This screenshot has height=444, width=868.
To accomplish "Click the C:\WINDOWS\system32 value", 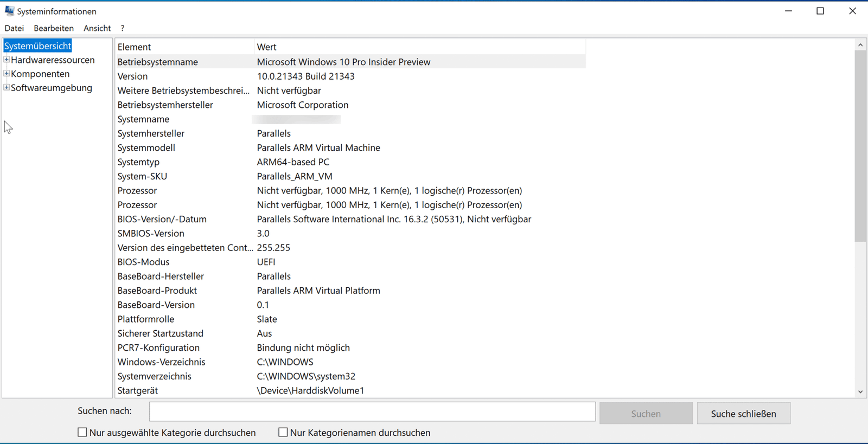I will click(306, 376).
